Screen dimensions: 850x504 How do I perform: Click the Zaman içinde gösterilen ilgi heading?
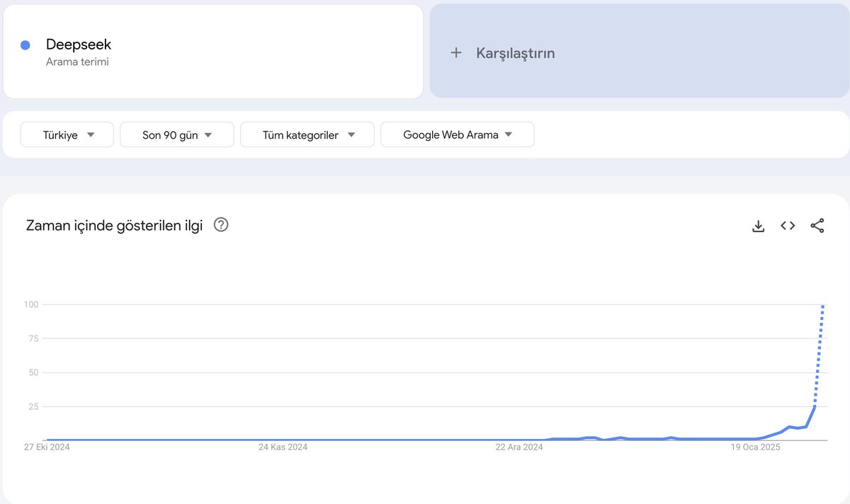click(114, 226)
